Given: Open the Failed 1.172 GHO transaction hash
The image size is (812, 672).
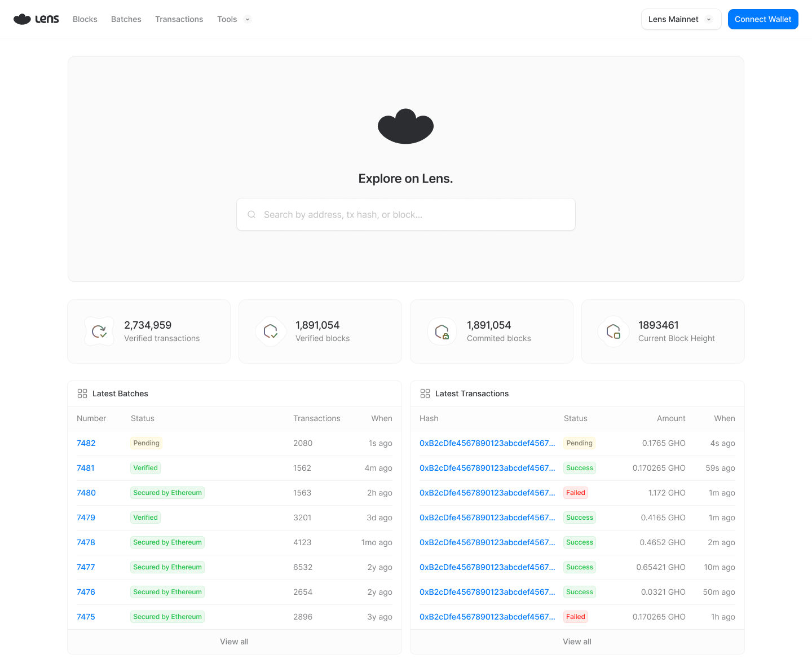Looking at the screenshot, I should pos(487,493).
